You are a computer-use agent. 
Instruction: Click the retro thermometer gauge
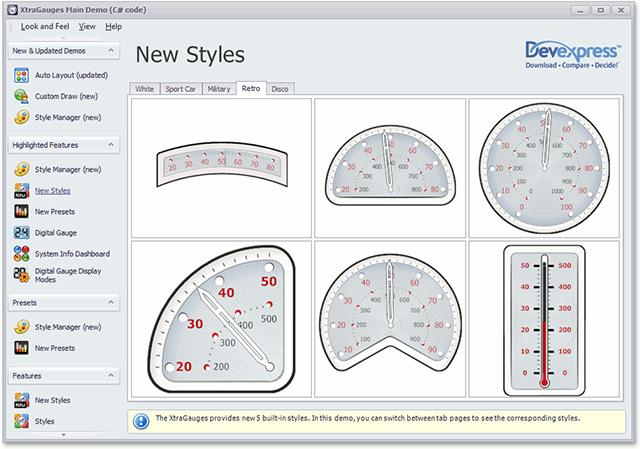(544, 319)
